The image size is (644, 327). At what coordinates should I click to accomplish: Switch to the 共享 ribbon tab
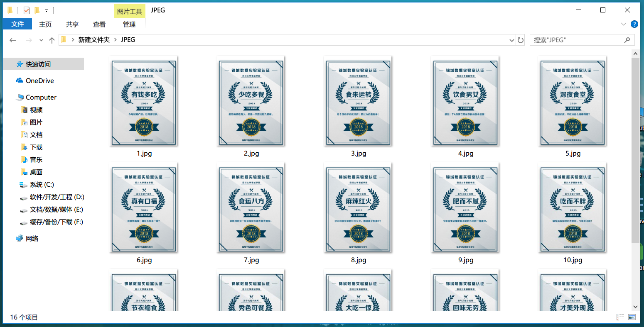pyautogui.click(x=72, y=24)
